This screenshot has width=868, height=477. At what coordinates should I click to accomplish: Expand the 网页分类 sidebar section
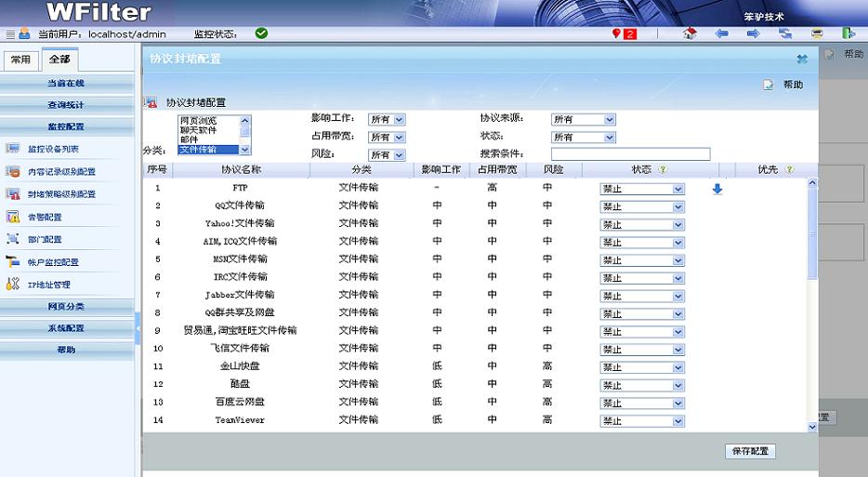(x=67, y=306)
